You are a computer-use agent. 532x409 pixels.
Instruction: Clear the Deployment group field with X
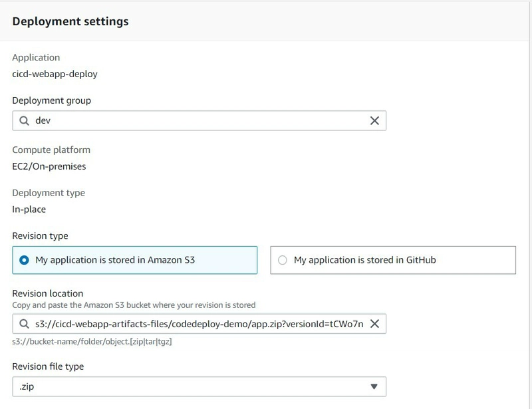point(374,120)
